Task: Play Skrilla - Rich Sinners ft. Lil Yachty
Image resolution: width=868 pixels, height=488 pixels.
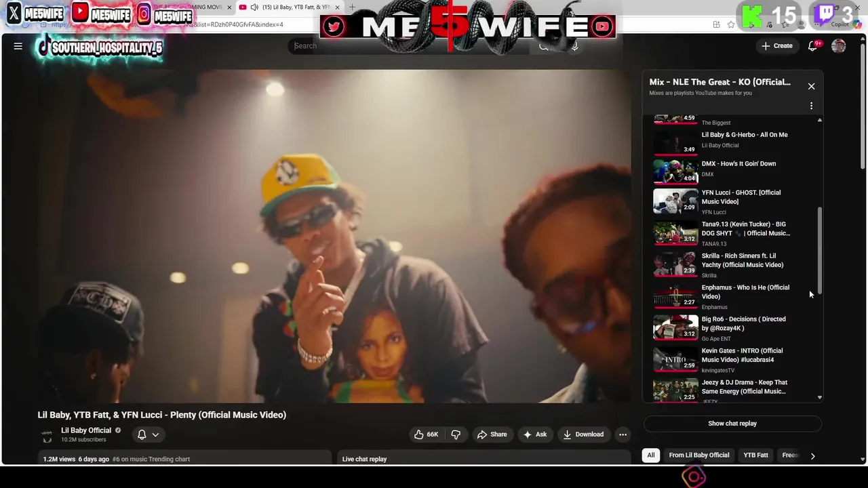Action: [x=732, y=265]
